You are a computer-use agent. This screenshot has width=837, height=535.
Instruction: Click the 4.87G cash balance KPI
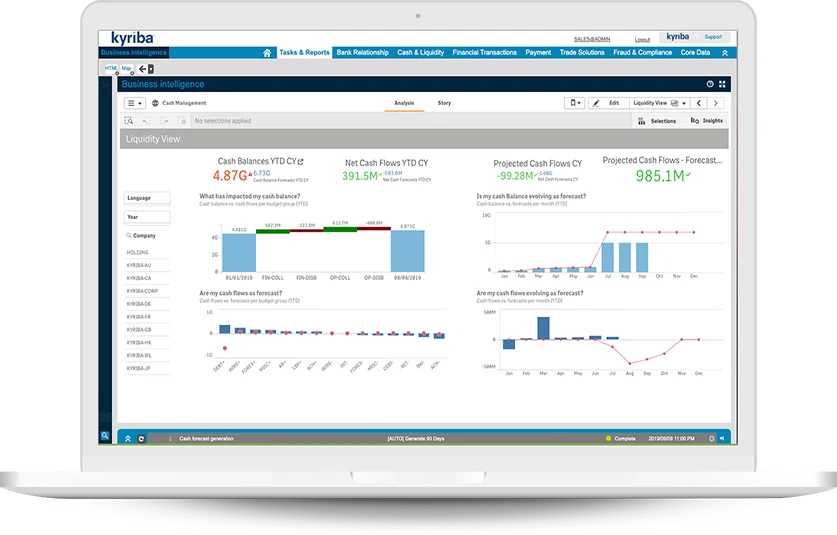point(230,176)
